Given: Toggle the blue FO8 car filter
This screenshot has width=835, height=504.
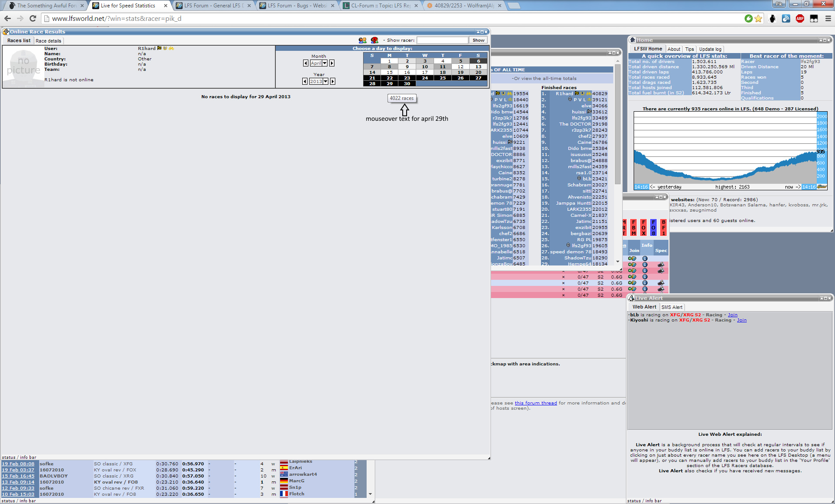Looking at the screenshot, I should pos(653,228).
